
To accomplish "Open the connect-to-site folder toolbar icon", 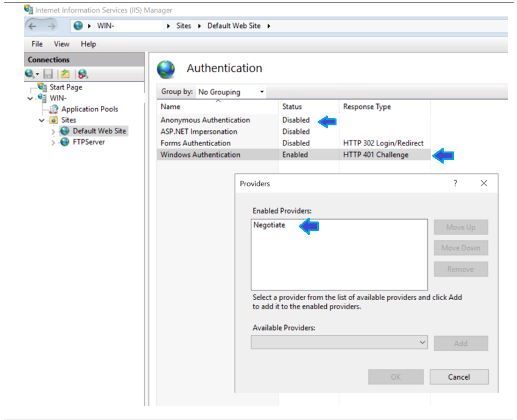I will 65,74.
